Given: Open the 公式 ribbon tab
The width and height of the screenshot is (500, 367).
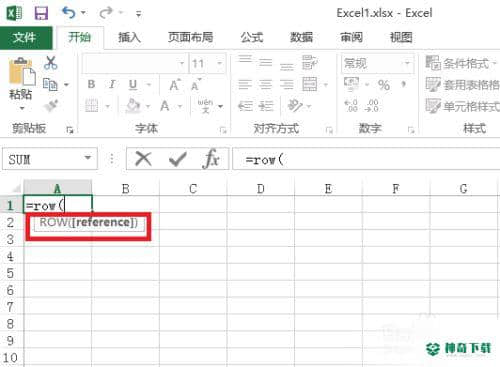Looking at the screenshot, I should (x=252, y=37).
